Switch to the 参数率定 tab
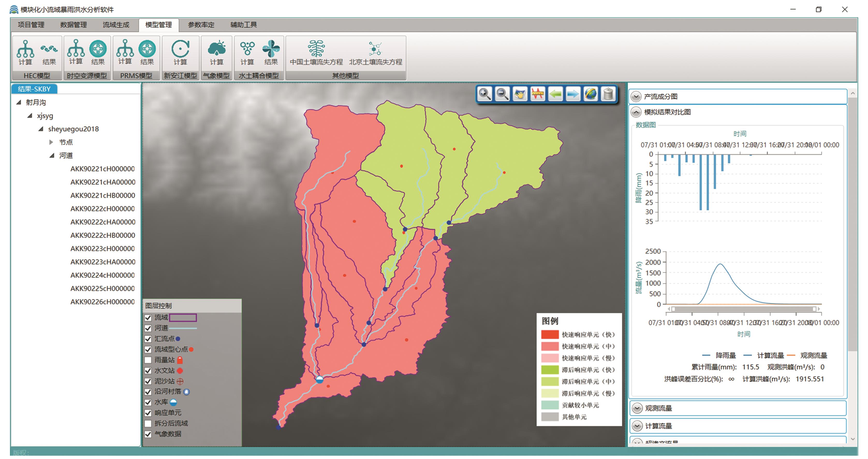The image size is (868, 459). (x=201, y=25)
